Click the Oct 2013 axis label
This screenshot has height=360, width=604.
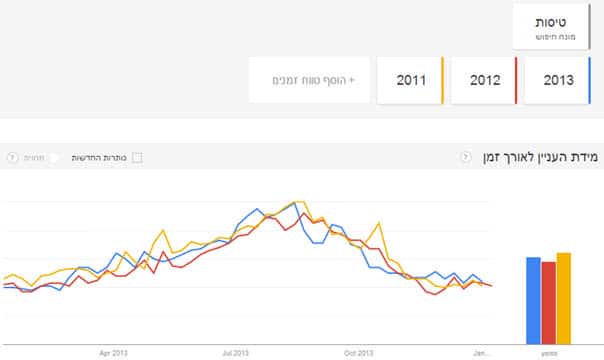[358, 353]
